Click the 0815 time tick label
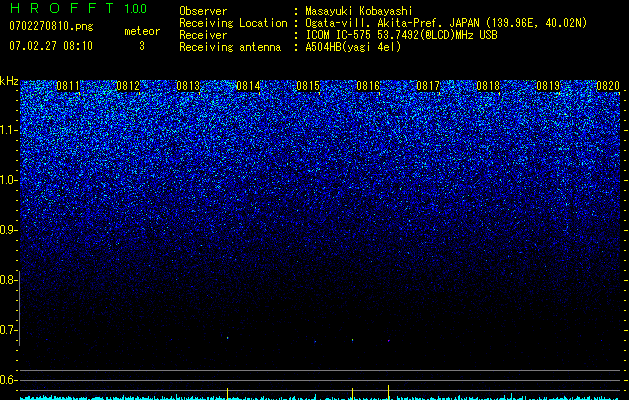 tap(308, 86)
